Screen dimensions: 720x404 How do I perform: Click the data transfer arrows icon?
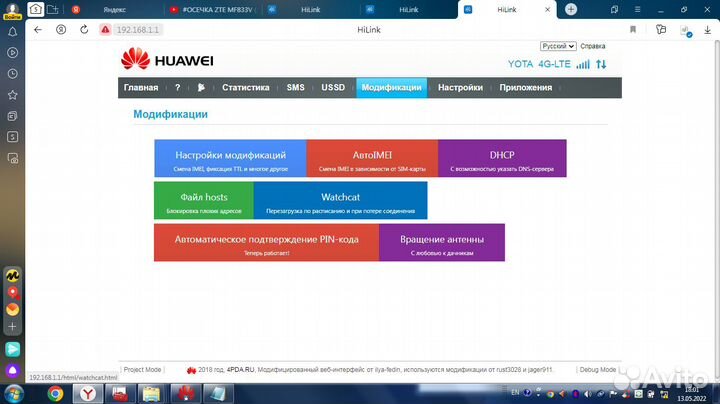coord(601,64)
